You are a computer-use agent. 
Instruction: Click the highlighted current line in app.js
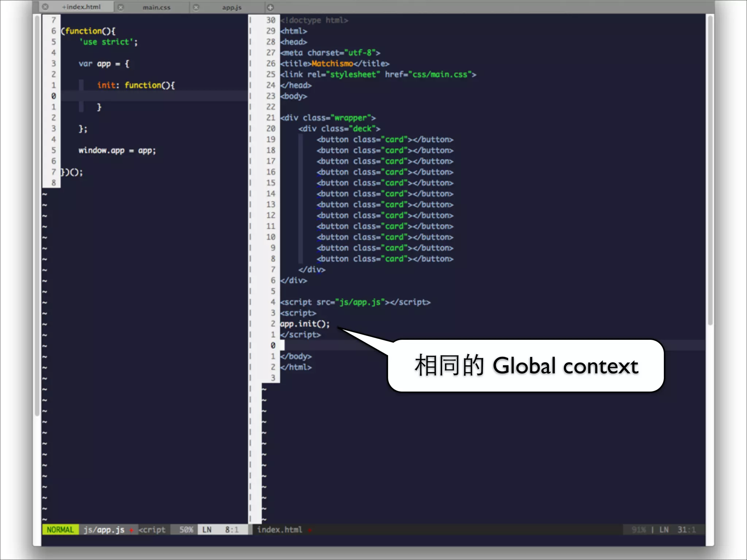[154, 96]
